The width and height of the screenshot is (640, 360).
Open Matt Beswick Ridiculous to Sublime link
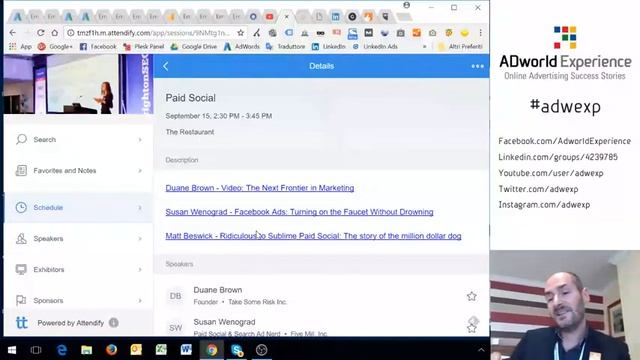313,236
